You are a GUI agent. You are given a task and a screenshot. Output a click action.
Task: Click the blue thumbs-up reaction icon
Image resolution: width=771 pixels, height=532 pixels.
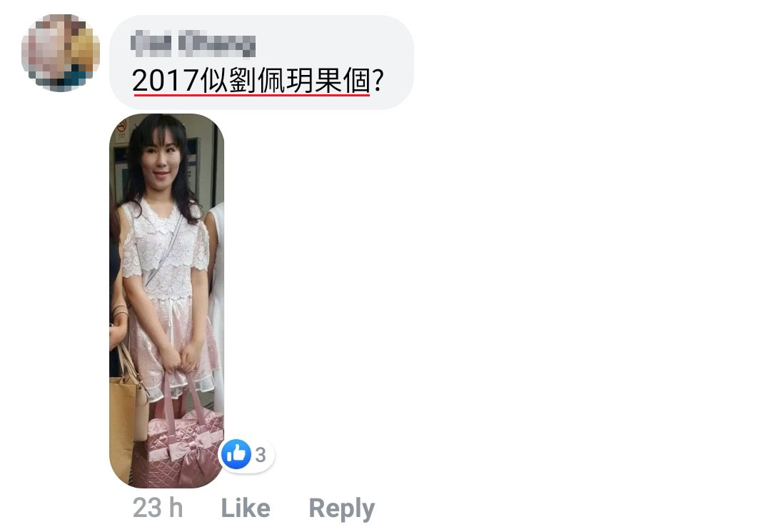click(236, 454)
